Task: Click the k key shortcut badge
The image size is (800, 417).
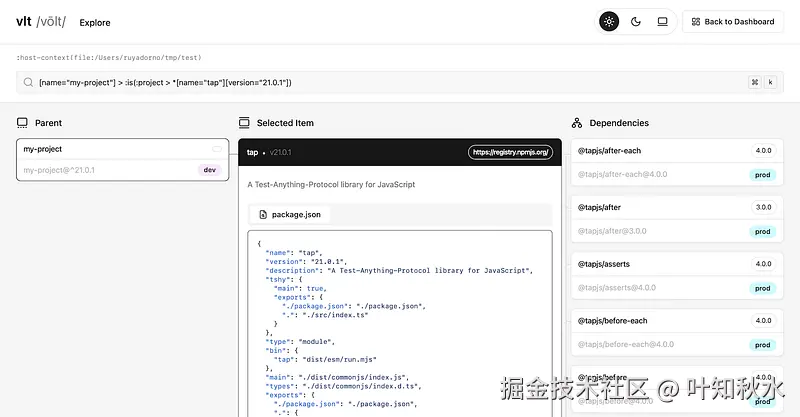Action: point(770,82)
